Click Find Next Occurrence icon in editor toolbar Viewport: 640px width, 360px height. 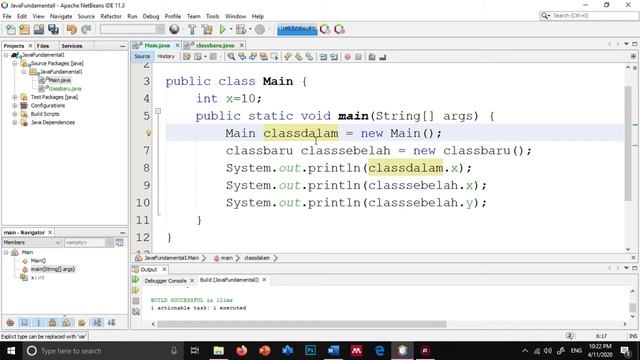click(x=253, y=57)
